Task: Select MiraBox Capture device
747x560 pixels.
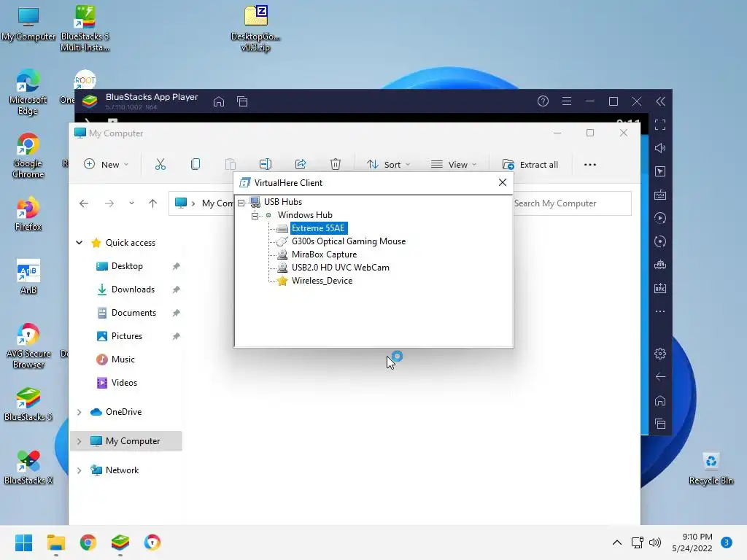Action: [x=324, y=254]
